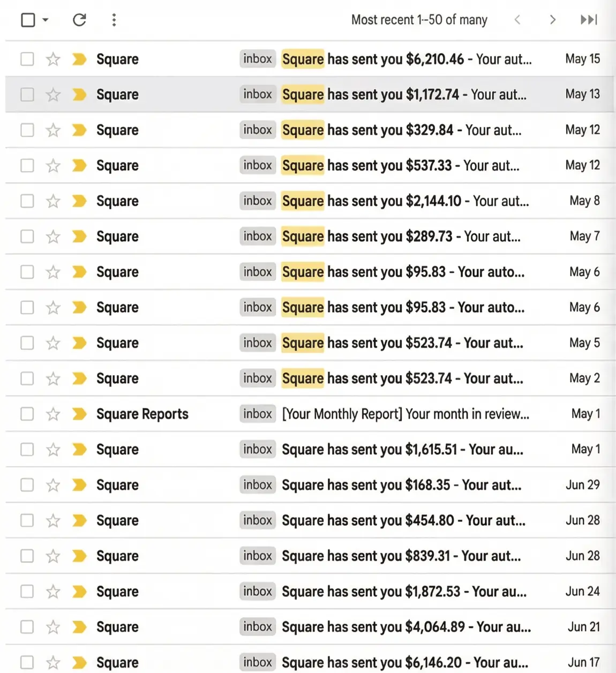
Task: Star the Square $168.35 email
Action: pos(53,485)
